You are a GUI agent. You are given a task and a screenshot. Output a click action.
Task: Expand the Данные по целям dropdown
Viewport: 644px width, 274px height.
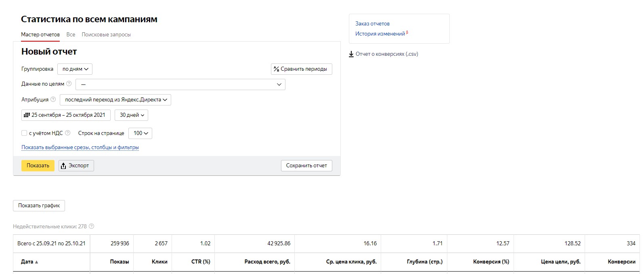click(180, 84)
